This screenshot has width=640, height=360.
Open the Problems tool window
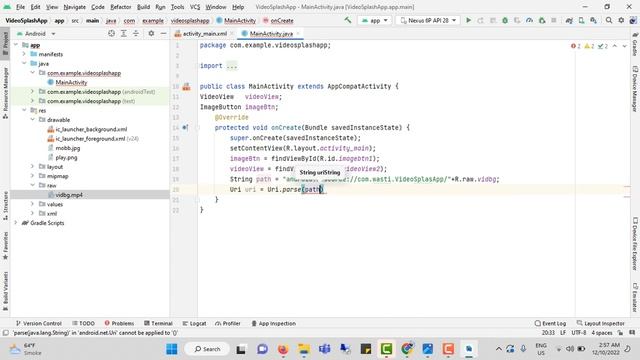119,323
